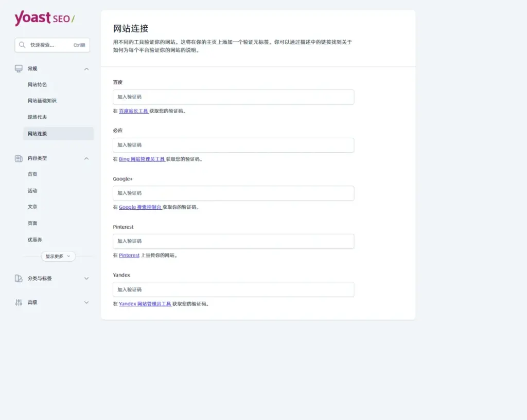Screen dimensions: 527x420
Task: Click the 高级 sliders icon
Action: (x=19, y=302)
